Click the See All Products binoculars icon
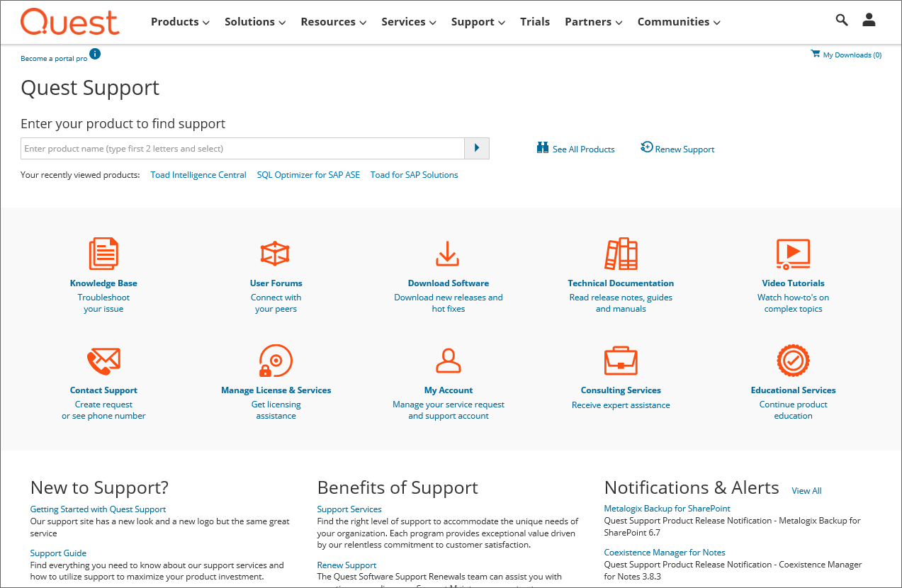Screen dimensions: 902x588 pos(543,148)
